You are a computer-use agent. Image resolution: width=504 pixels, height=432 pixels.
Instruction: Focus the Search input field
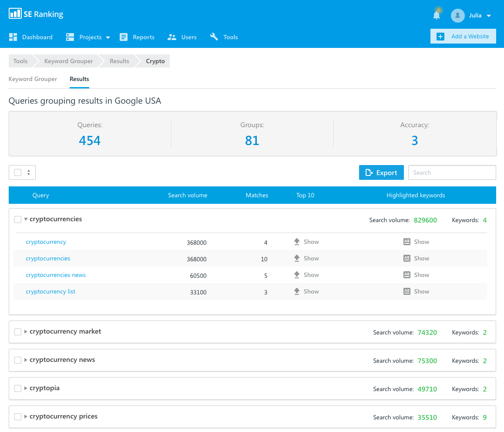pos(452,172)
